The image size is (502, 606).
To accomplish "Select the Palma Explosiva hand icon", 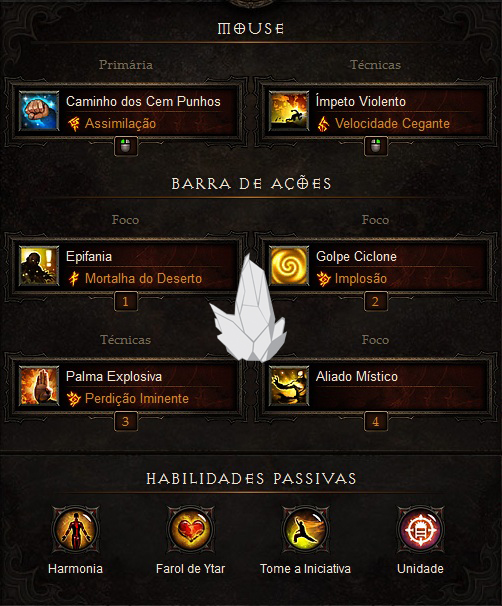I will coord(39,386).
